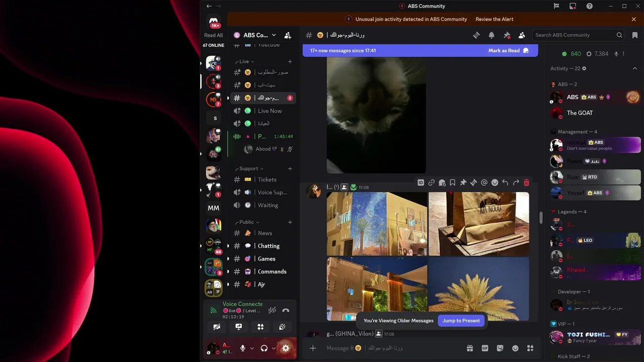Deafen with the headphones icon

(264, 348)
